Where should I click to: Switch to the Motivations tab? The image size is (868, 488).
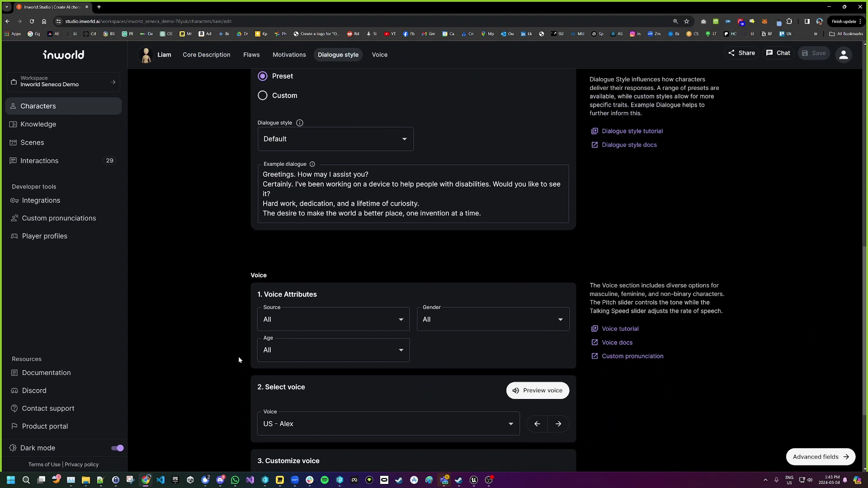click(x=289, y=55)
